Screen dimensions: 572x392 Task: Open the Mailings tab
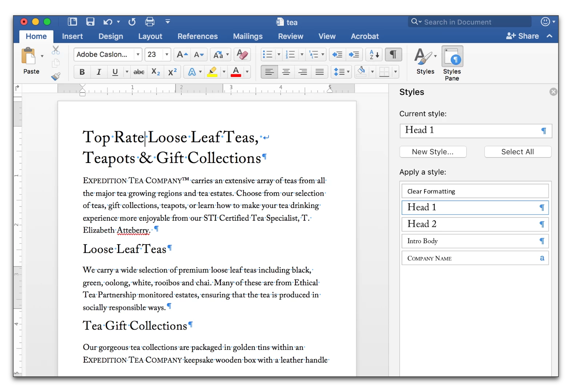[x=248, y=36]
